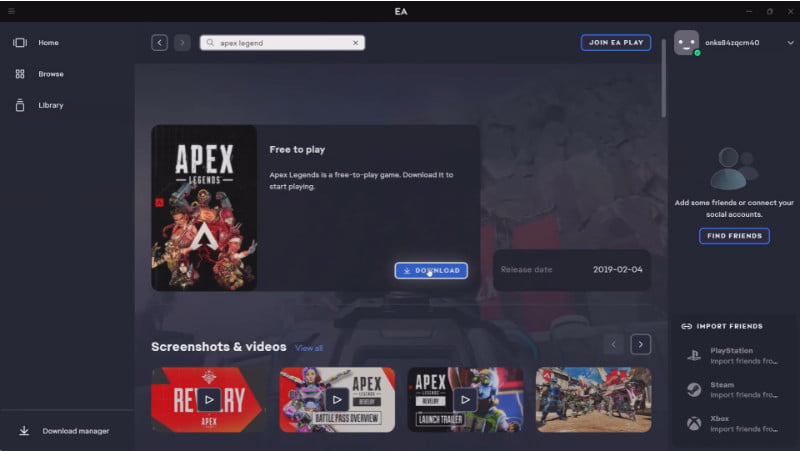Expand the account dropdown chevron
This screenshot has height=451, width=800.
click(790, 43)
